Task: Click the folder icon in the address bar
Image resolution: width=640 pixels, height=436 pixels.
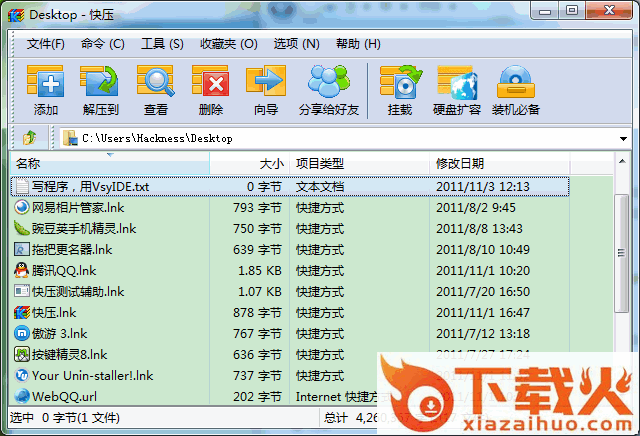Action: 70,138
